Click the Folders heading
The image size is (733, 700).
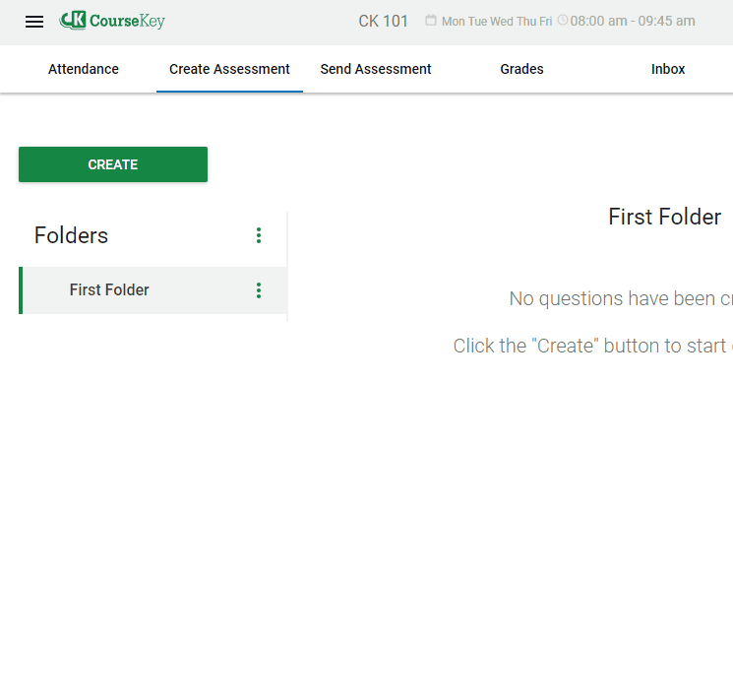pos(71,235)
